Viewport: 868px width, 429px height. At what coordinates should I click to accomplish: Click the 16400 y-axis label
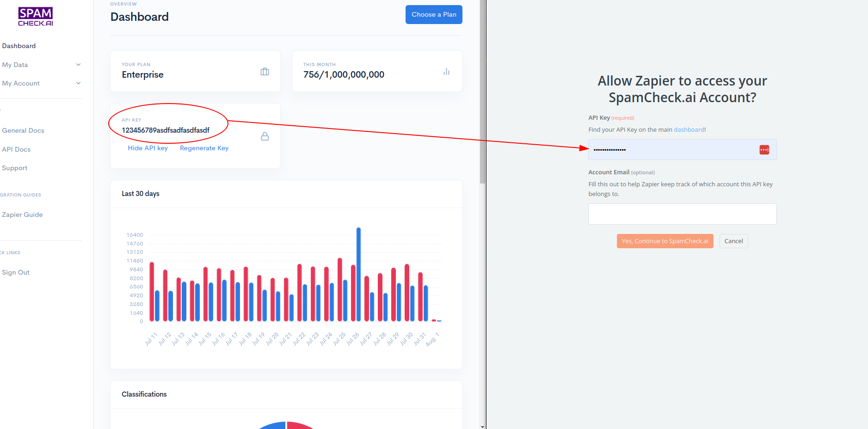[x=135, y=235]
